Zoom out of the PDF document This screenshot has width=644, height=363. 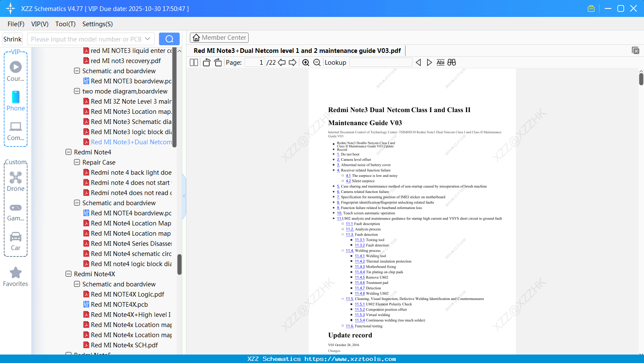pos(317,63)
